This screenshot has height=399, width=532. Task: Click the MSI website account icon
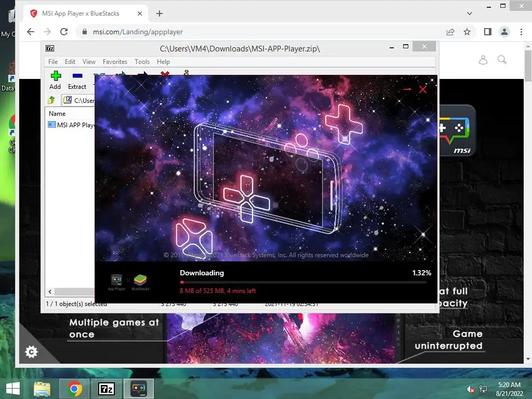click(483, 60)
